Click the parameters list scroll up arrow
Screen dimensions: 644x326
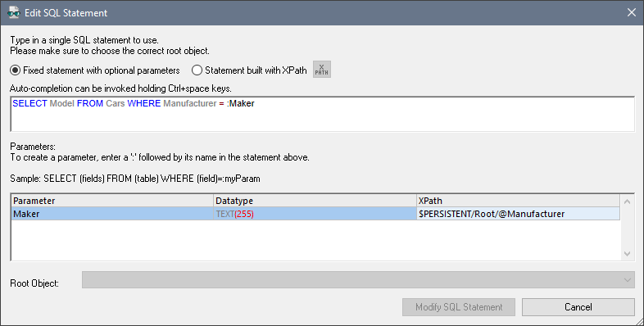coord(627,201)
